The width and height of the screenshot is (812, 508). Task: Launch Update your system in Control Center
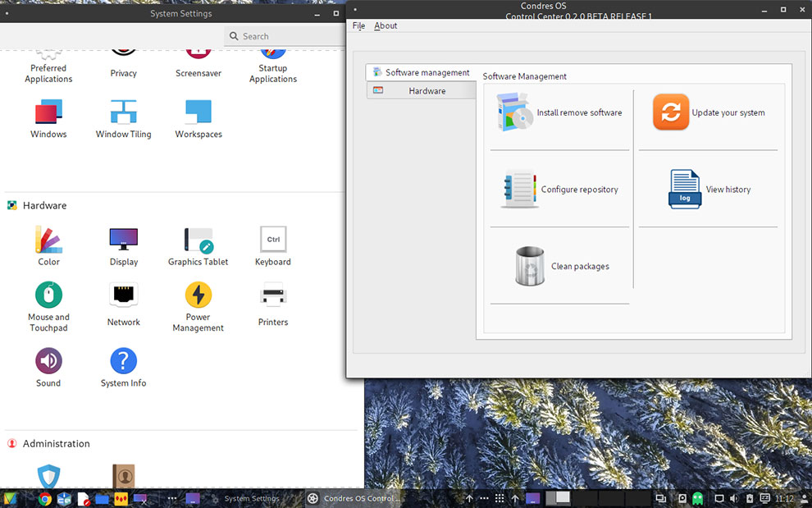709,112
